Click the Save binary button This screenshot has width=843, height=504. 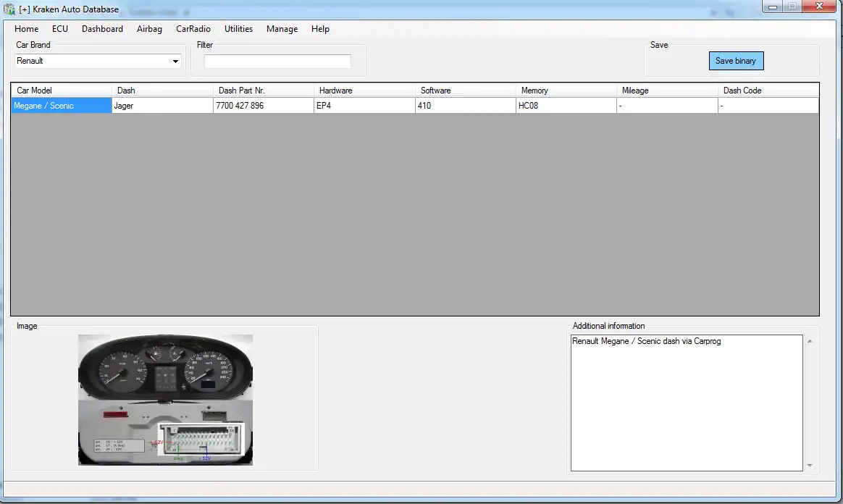pos(736,61)
